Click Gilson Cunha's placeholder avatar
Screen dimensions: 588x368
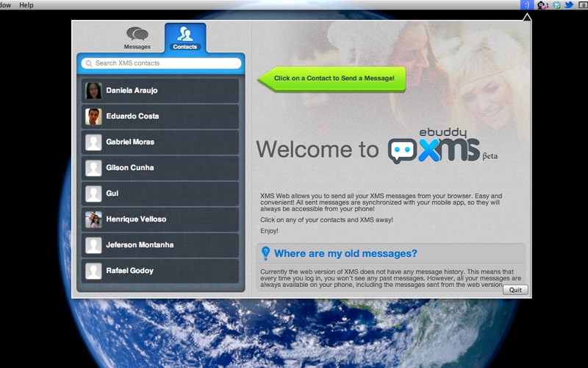click(93, 168)
